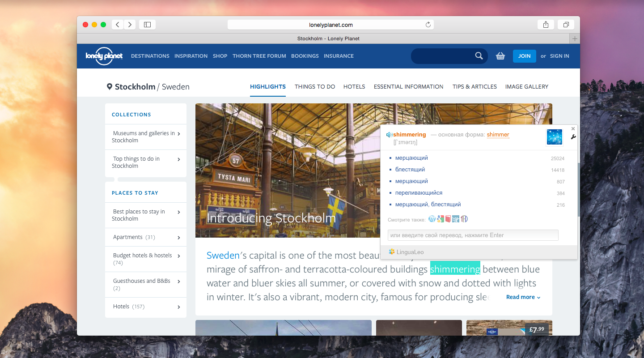Screen dimensions: 644x358
Task: Open the Multitran dictionary icon
Action: (432, 219)
